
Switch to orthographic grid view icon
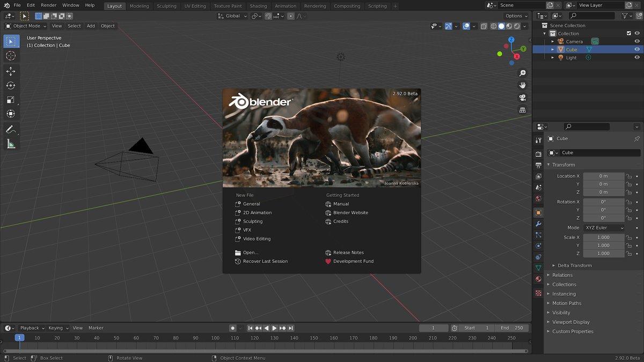click(x=522, y=110)
